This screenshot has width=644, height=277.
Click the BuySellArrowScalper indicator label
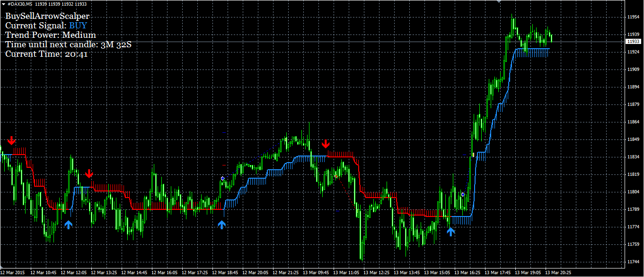point(47,16)
